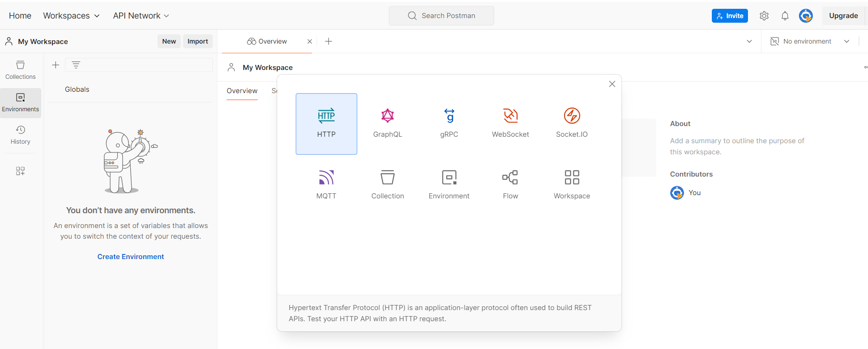
Task: Open the notifications bell icon
Action: pyautogui.click(x=785, y=16)
